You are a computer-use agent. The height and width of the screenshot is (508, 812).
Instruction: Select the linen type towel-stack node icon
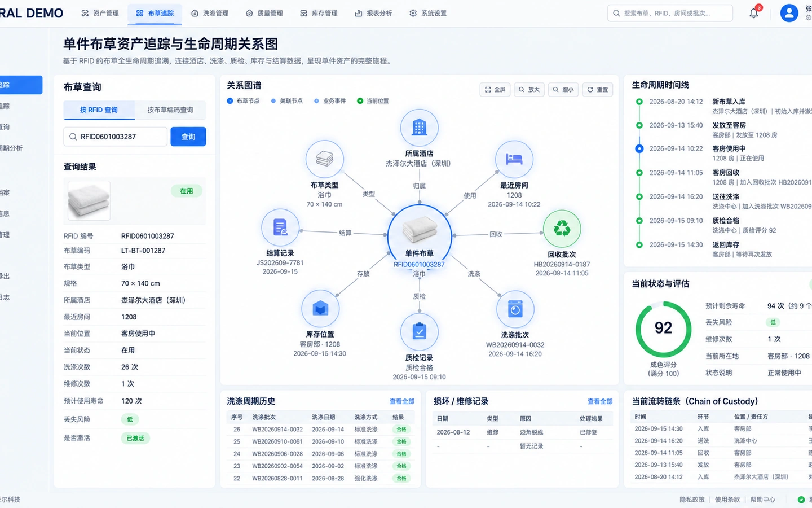pos(325,159)
